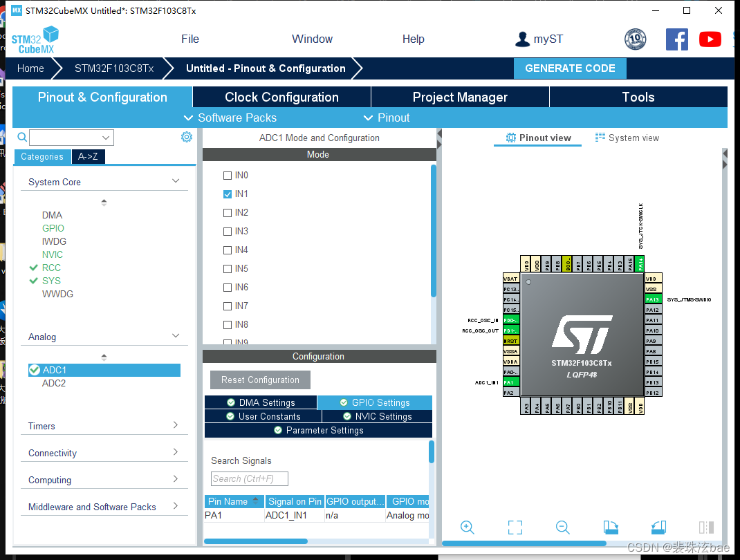Go to STM32F103C8Tx breadcrumb
This screenshot has height=560, width=740.
[114, 68]
